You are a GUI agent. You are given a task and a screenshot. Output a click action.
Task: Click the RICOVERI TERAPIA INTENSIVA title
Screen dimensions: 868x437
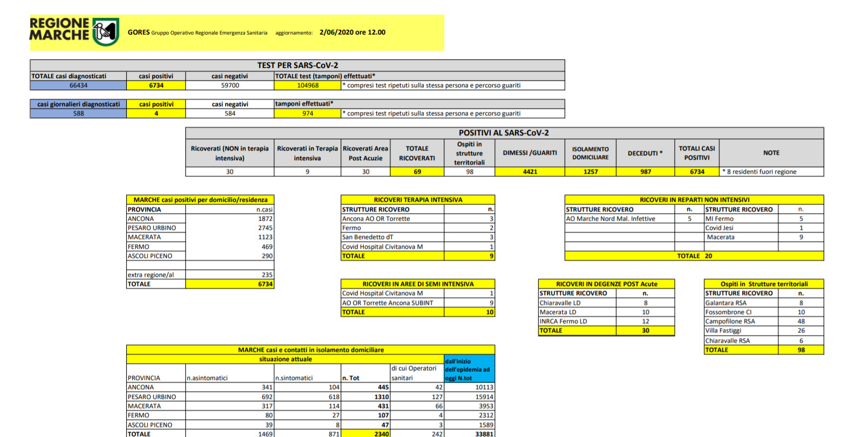(418, 200)
